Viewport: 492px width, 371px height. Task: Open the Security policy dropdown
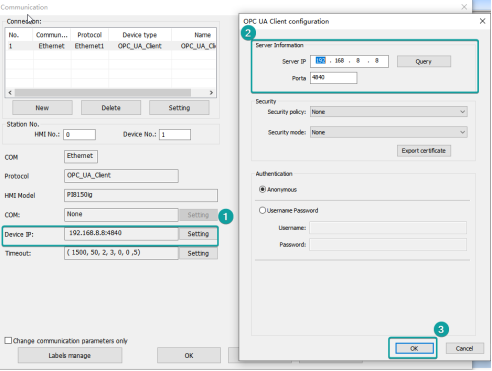[389, 112]
